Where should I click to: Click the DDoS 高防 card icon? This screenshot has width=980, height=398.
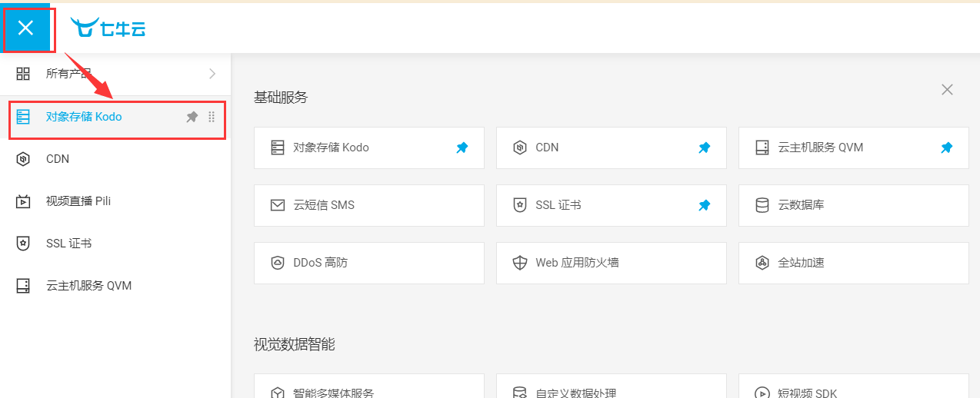(278, 263)
